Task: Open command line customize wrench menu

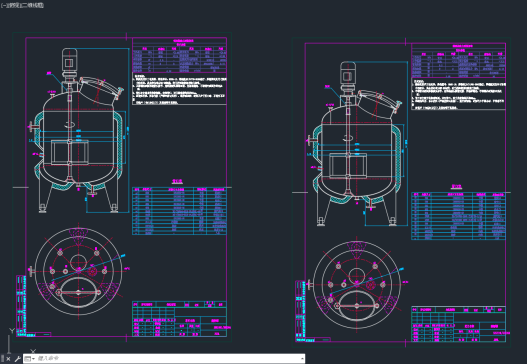Action: click(x=17, y=359)
